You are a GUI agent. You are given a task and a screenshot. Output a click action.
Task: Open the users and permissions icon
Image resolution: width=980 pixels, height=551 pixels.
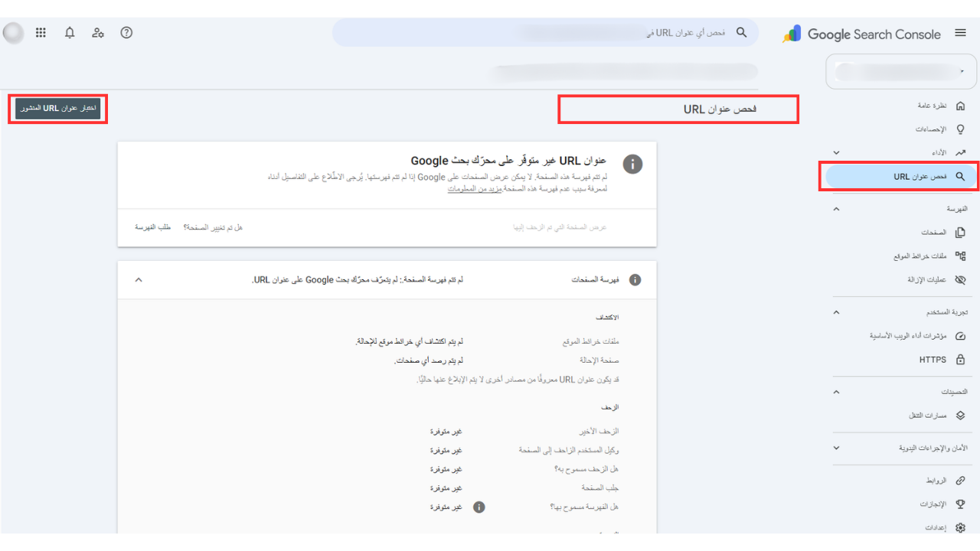(98, 33)
